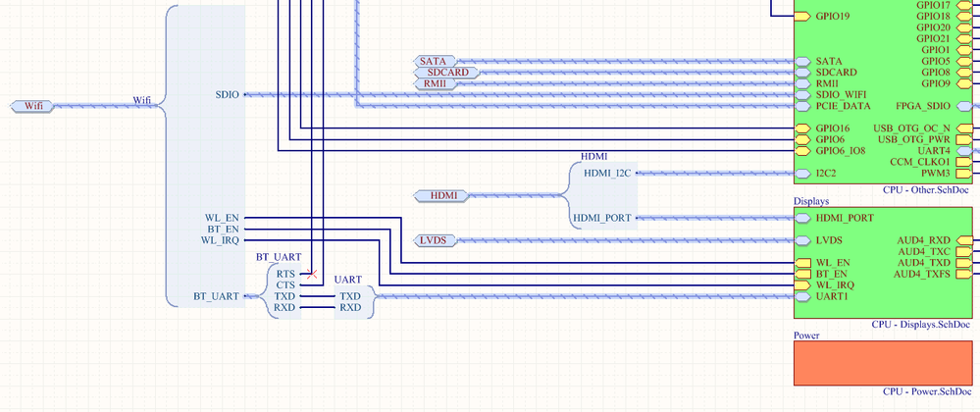Select the CPU - Power.SchDoc file label
Screen dimensions: 980x412
[927, 392]
